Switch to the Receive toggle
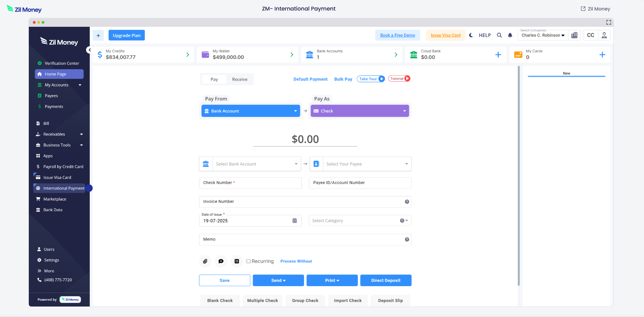The image size is (644, 317). coord(240,79)
